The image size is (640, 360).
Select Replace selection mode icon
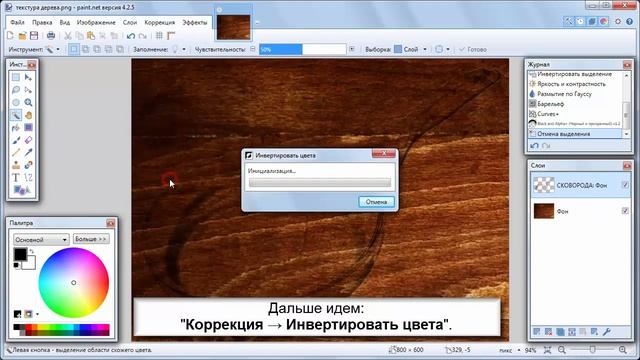pyautogui.click(x=73, y=49)
